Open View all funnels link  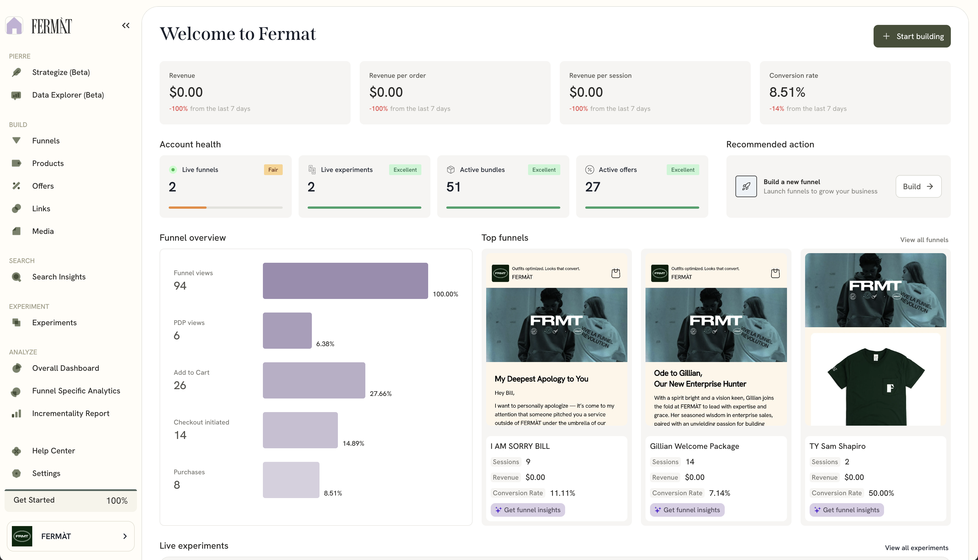(924, 240)
